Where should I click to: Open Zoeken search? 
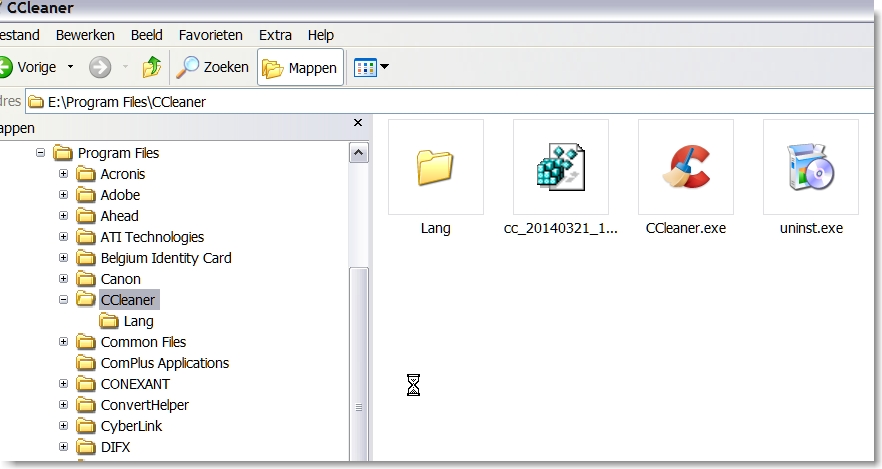[x=212, y=67]
